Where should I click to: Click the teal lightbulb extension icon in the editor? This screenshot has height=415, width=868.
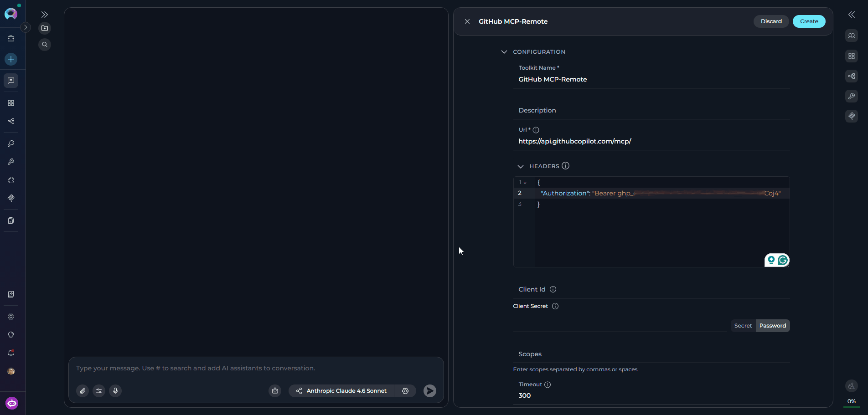click(771, 260)
